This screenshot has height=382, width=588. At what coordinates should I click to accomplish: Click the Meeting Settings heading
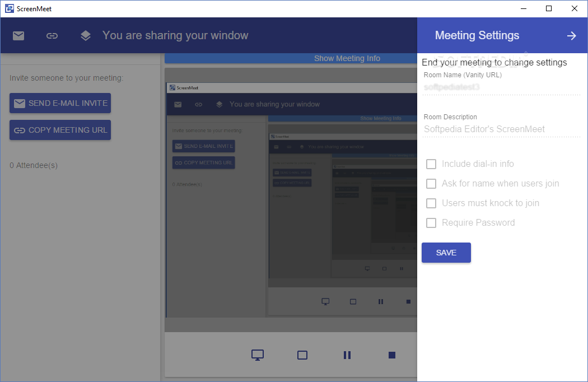(477, 36)
